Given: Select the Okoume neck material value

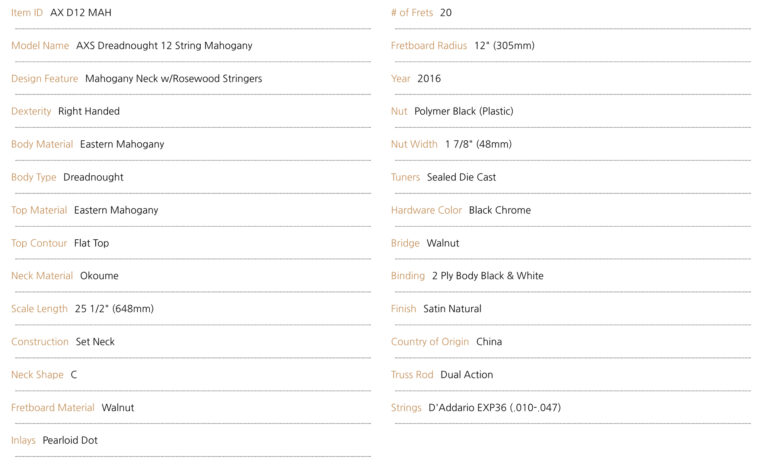Looking at the screenshot, I should (x=99, y=276).
